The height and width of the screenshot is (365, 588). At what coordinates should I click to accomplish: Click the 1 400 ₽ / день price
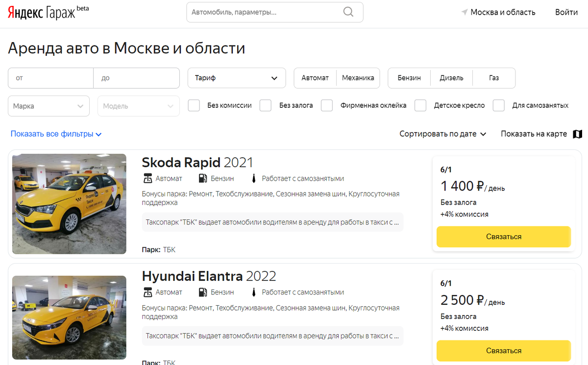coord(472,186)
